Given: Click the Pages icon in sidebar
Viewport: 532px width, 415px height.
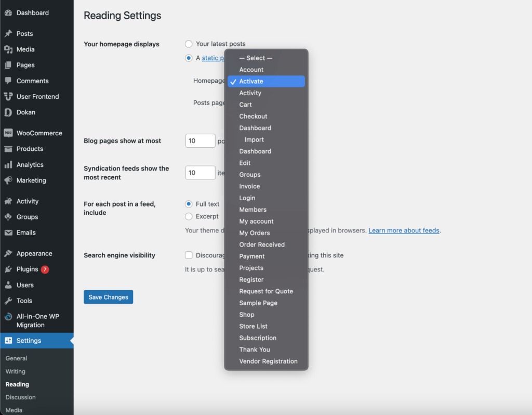Looking at the screenshot, I should pyautogui.click(x=8, y=65).
